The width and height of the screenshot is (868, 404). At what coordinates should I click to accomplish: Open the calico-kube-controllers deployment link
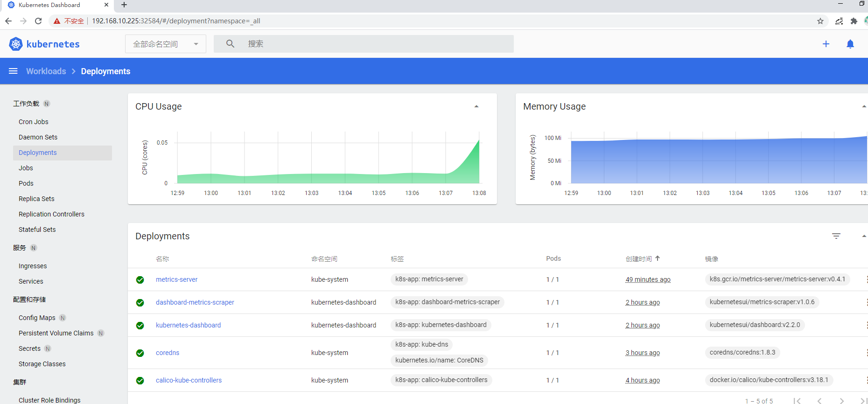[x=189, y=380]
